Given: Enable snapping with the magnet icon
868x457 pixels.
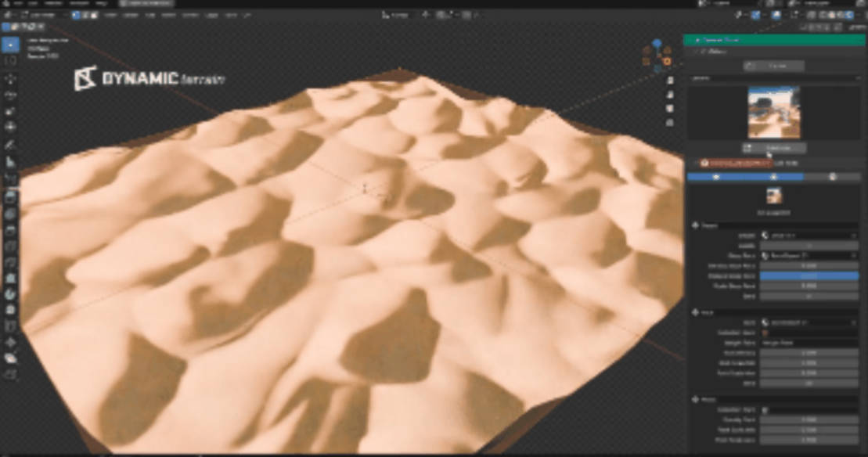Looking at the screenshot, I should tap(427, 13).
